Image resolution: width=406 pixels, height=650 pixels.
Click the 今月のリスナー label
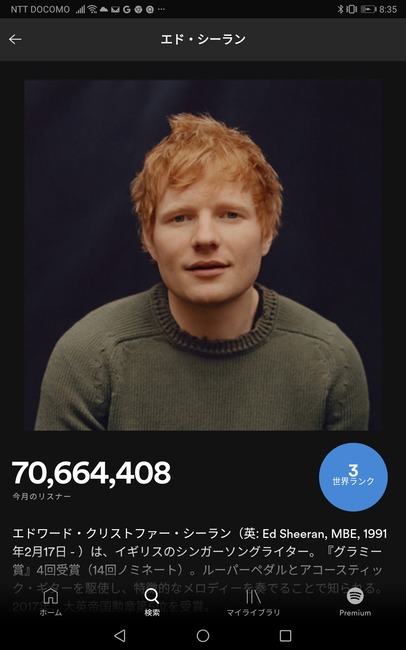[x=41, y=496]
